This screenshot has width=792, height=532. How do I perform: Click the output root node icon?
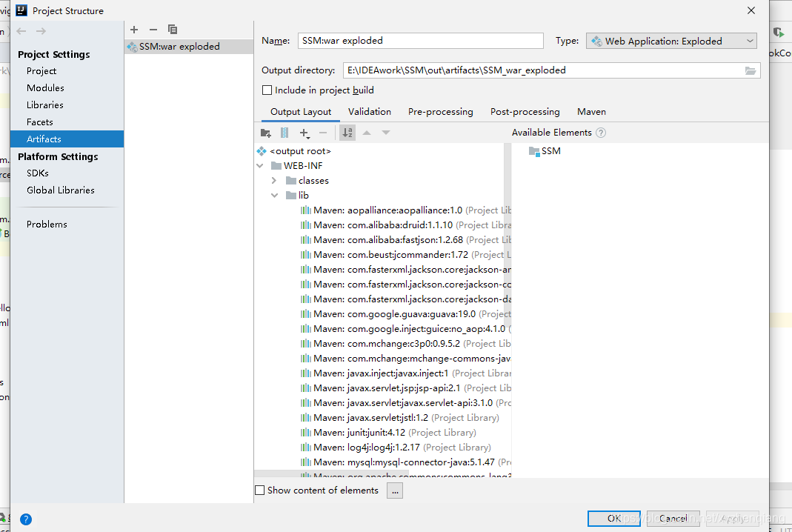[261, 151]
